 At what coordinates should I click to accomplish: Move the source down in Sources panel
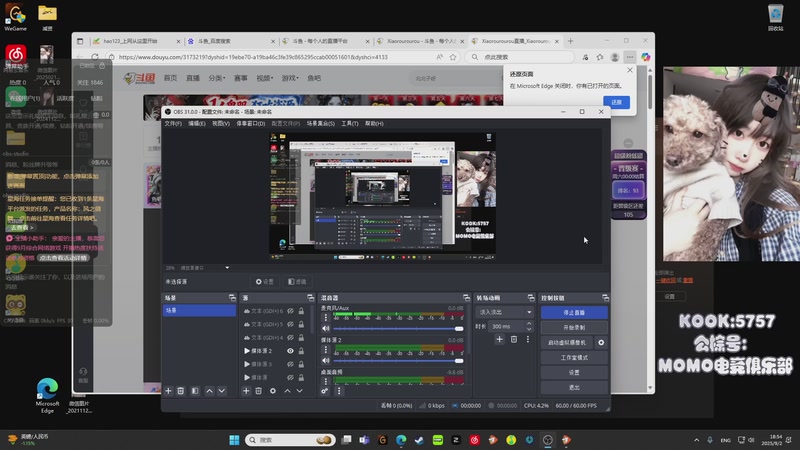point(299,391)
